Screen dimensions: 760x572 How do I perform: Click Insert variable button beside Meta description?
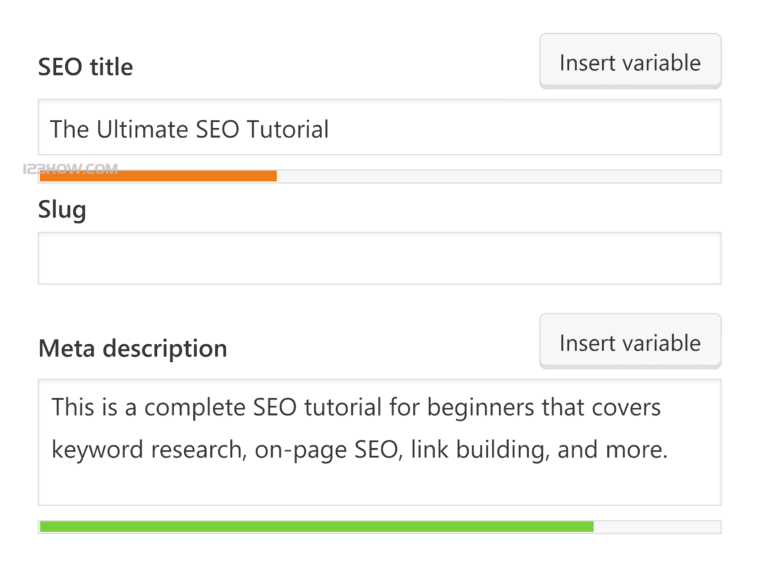click(x=629, y=343)
